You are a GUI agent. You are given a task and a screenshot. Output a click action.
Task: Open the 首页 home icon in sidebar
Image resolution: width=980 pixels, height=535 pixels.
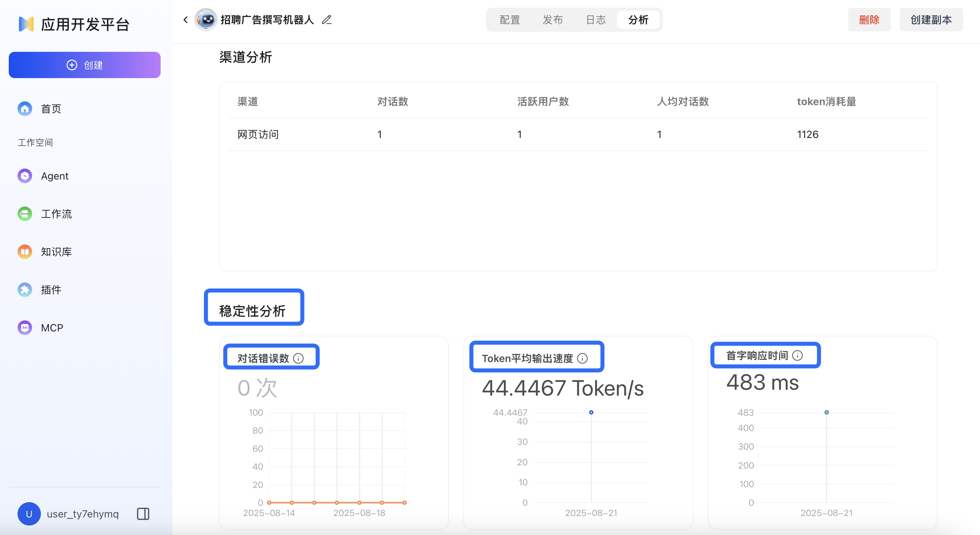coord(25,109)
